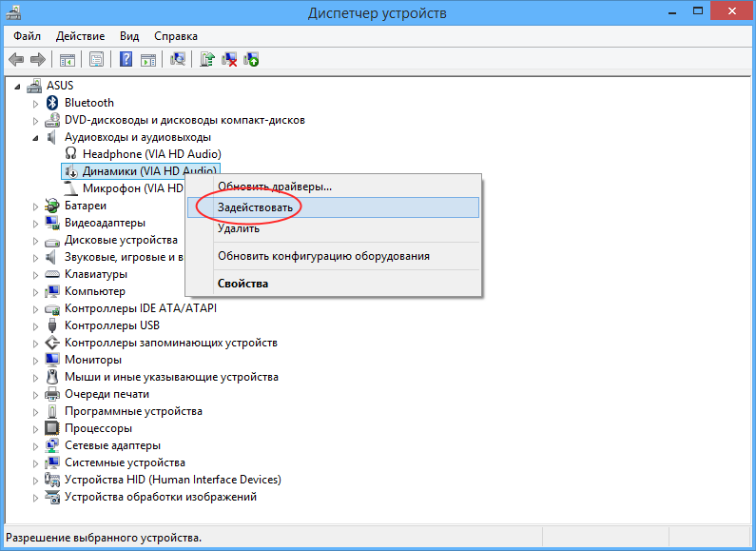This screenshot has height=551, width=756.
Task: Click the Батареи battery icon
Action: tap(52, 206)
